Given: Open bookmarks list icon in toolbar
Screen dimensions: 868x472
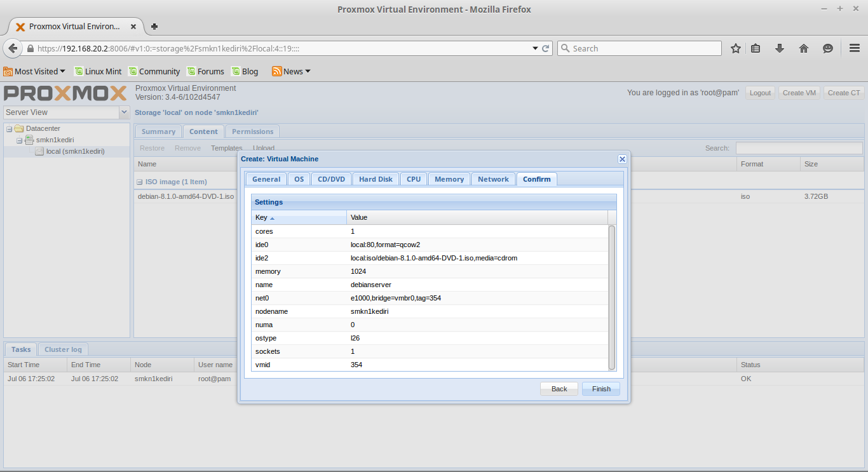Looking at the screenshot, I should coord(756,48).
